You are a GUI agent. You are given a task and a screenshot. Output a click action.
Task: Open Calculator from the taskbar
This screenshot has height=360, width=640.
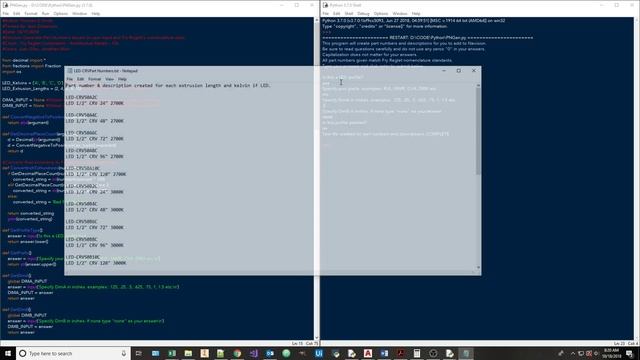click(x=417, y=353)
